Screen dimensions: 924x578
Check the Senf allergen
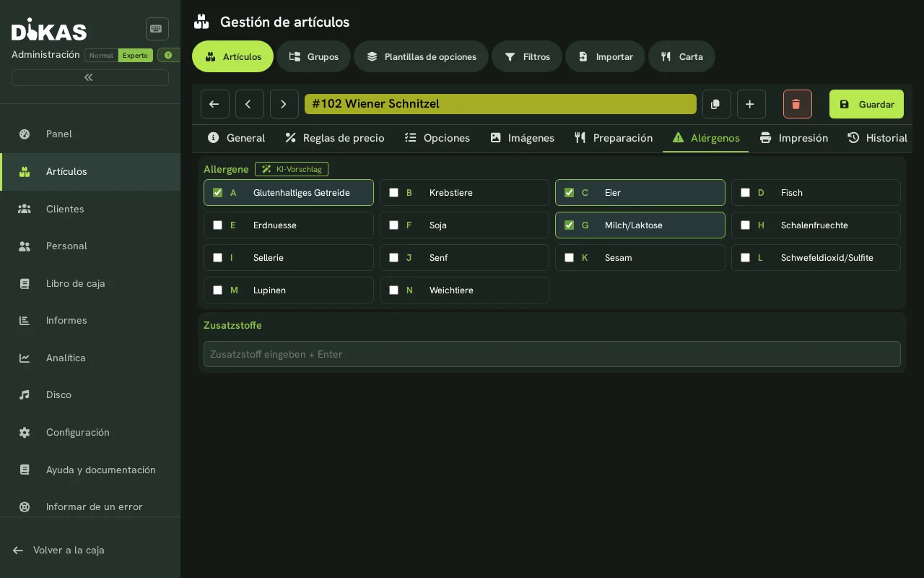(x=393, y=258)
